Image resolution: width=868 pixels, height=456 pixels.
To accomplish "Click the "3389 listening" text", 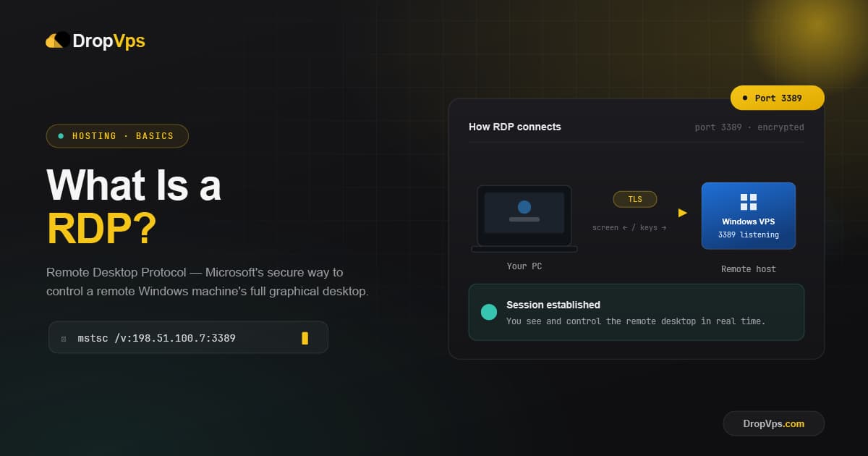I will click(749, 235).
